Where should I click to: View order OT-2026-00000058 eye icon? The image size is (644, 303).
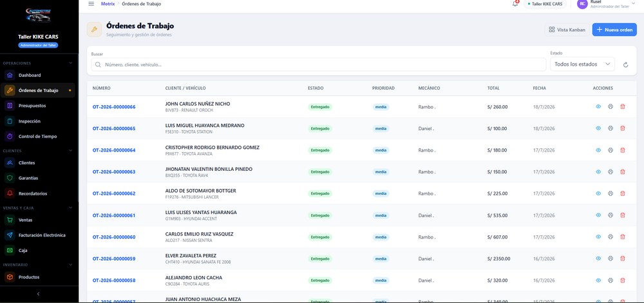pos(598,280)
